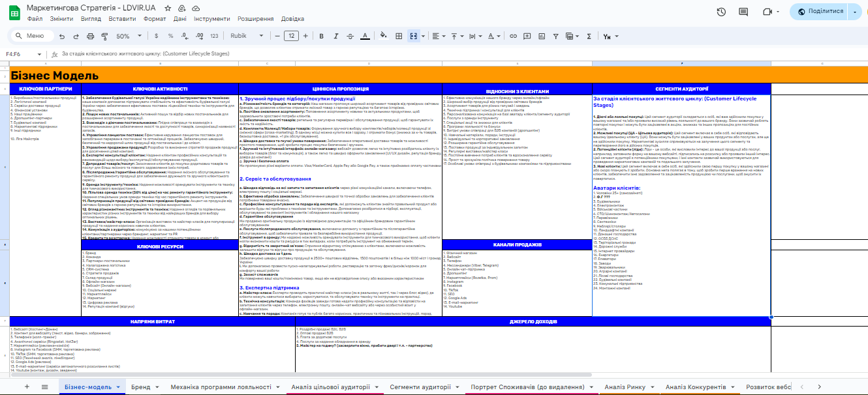Screen dimensions: 868x395
Task: Open the Формат menu
Action: coord(155,19)
